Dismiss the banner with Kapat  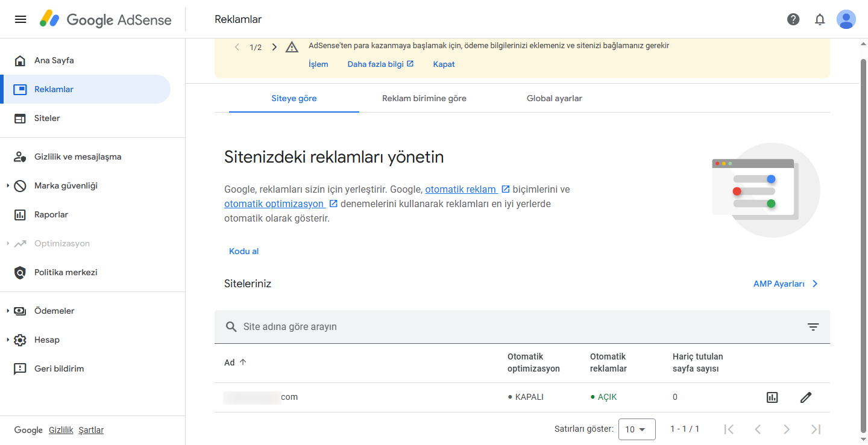pyautogui.click(x=444, y=64)
